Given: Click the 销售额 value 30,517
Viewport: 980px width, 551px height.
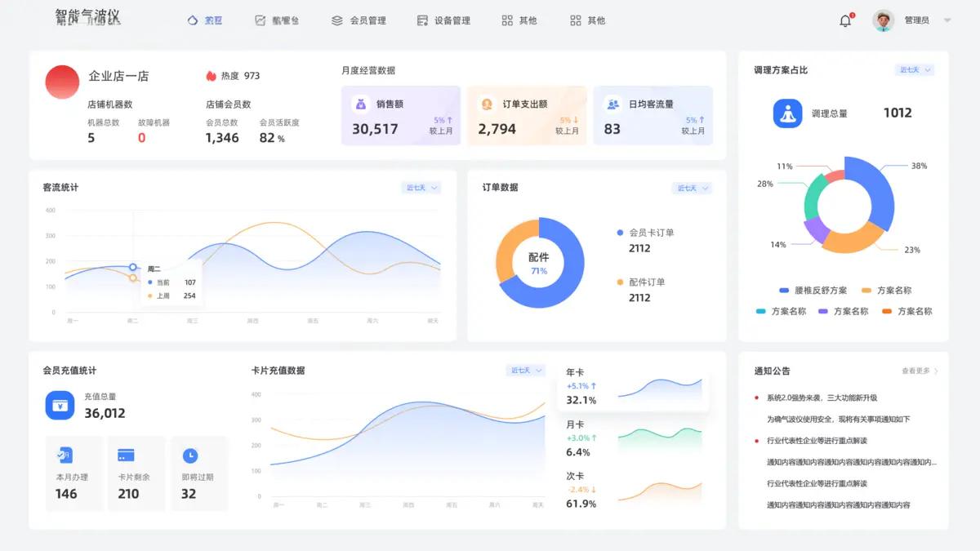Looking at the screenshot, I should coord(375,129).
